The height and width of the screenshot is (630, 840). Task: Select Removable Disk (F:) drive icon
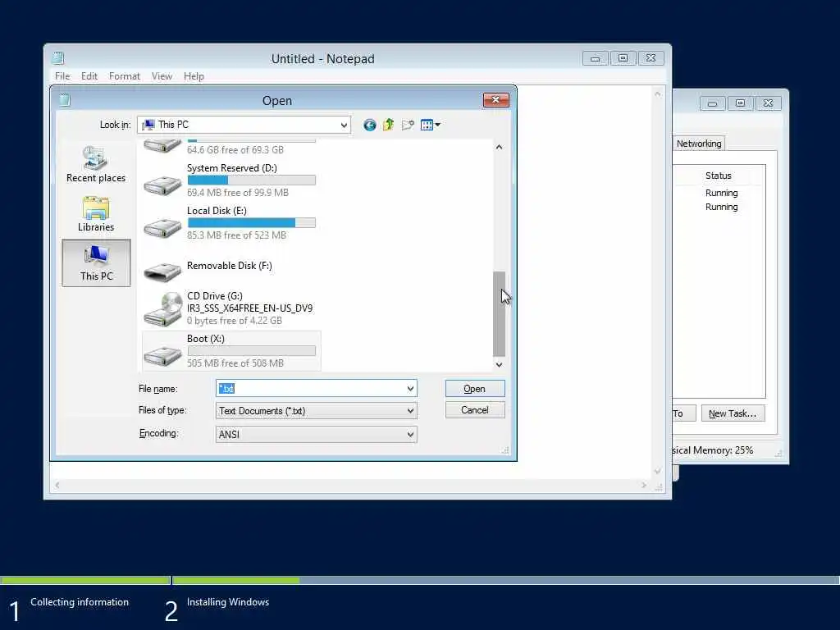(x=162, y=271)
